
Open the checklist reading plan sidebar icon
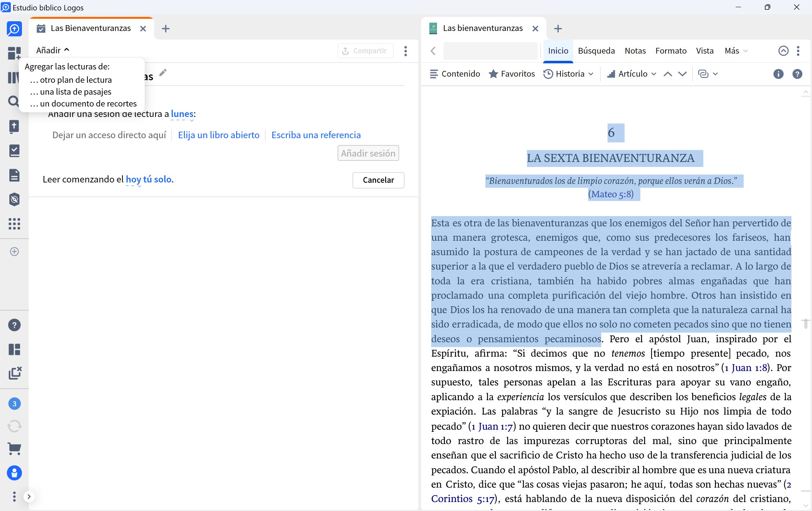coord(14,151)
